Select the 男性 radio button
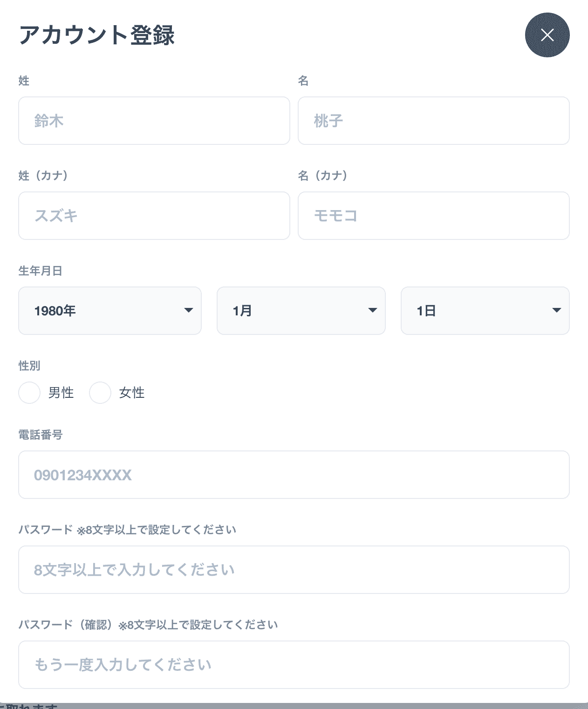 (x=29, y=393)
